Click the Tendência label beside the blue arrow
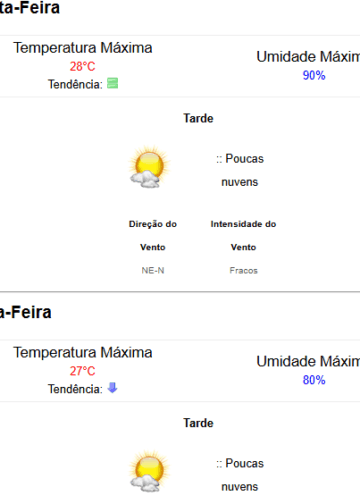 (x=75, y=389)
